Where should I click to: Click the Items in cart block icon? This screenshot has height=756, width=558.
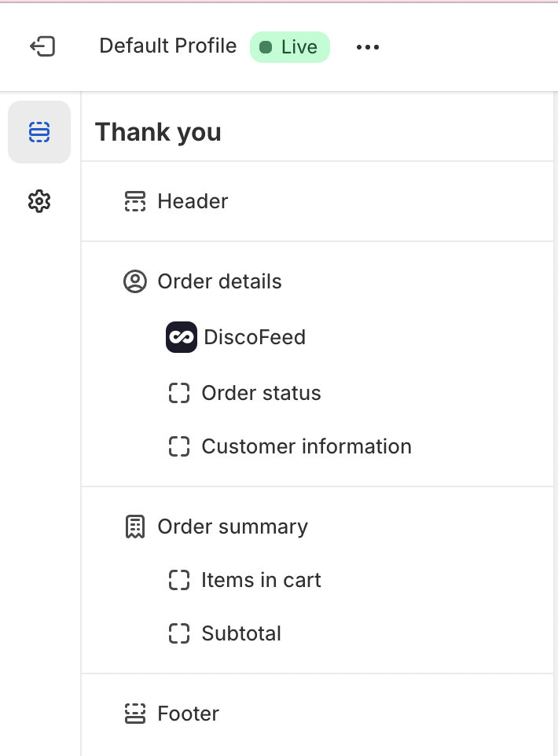coord(179,580)
